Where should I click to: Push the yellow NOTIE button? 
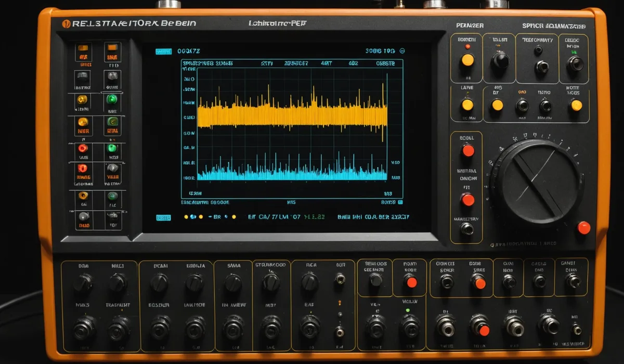pyautogui.click(x=576, y=105)
